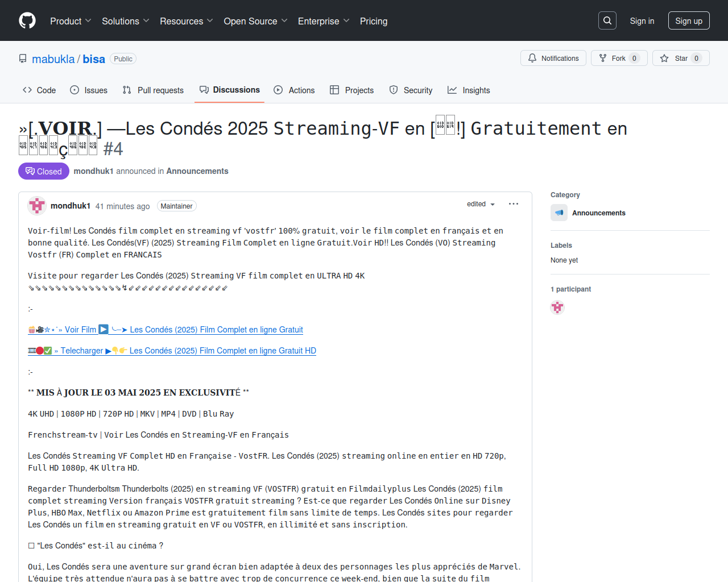
Task: Switch to the Projects tab
Action: (x=352, y=90)
